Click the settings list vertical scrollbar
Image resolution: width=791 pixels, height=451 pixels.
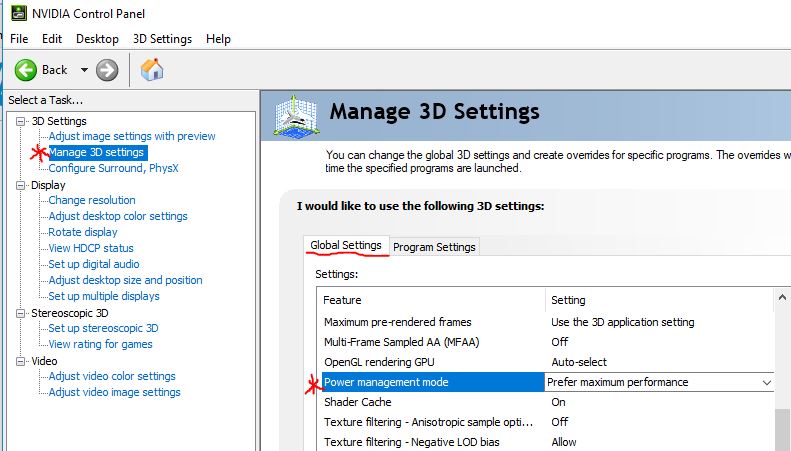[x=782, y=420]
